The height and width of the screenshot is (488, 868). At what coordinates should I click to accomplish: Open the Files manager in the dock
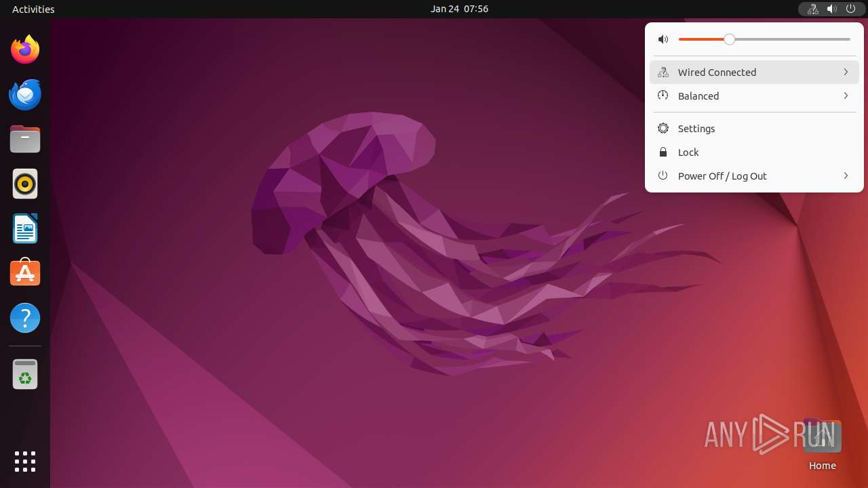(25, 139)
